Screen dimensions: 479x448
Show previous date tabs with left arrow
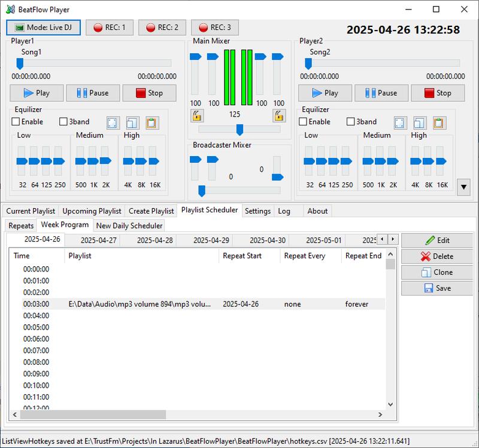(382, 239)
